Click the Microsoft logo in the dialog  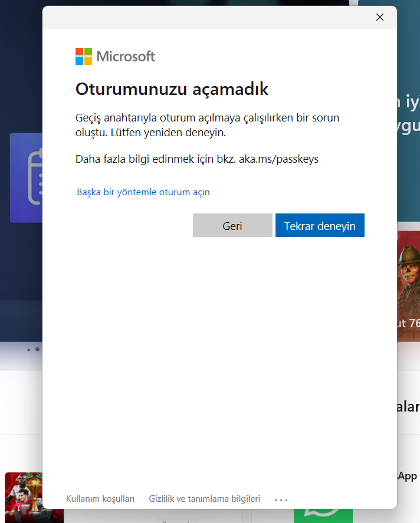(x=115, y=56)
